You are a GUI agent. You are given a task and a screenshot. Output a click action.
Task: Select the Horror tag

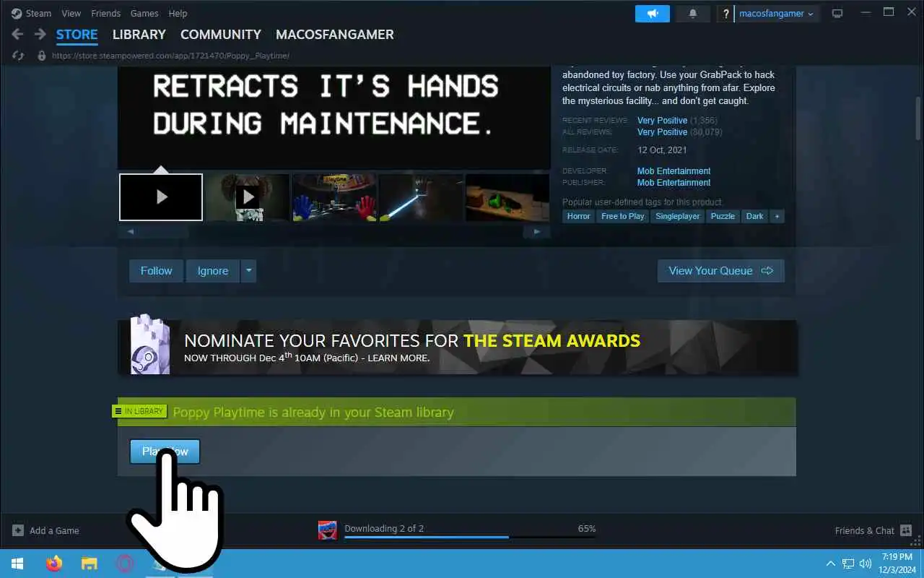[x=578, y=216]
